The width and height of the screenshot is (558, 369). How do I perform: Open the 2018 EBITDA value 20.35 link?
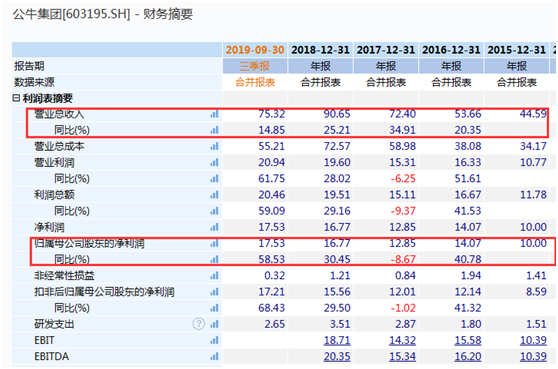(337, 357)
